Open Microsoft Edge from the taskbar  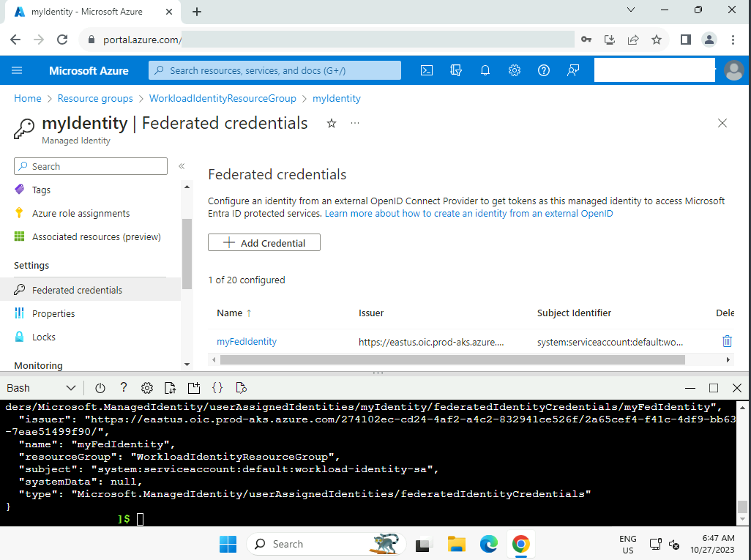(488, 544)
